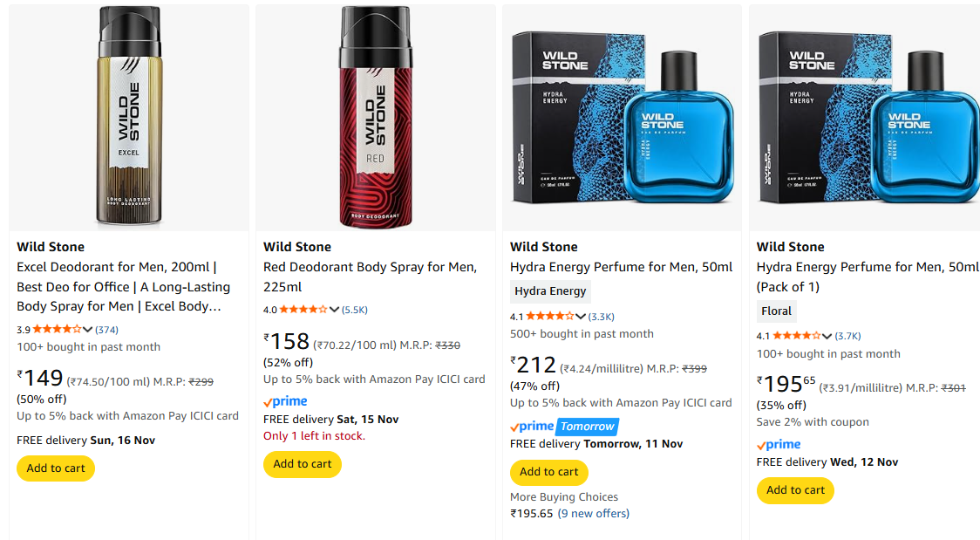Expand rating chevron for Pack of 1 perfume
Image resolution: width=980 pixels, height=540 pixels.
(827, 336)
